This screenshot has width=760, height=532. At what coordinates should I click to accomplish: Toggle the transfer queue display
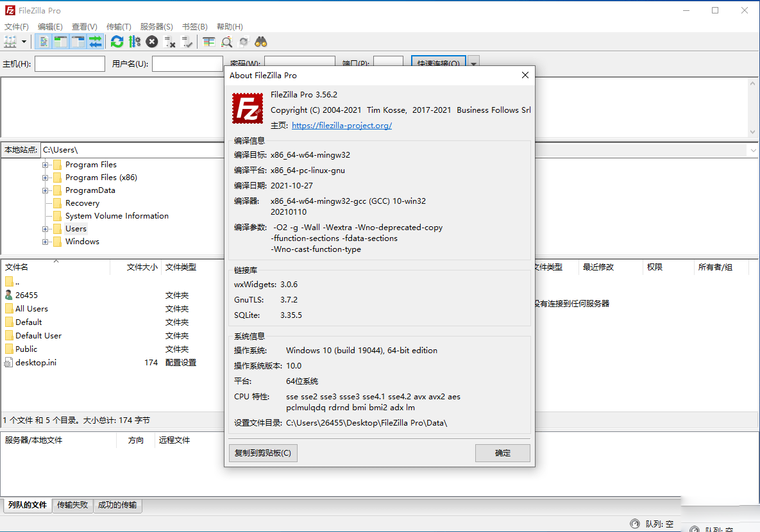[x=96, y=42]
